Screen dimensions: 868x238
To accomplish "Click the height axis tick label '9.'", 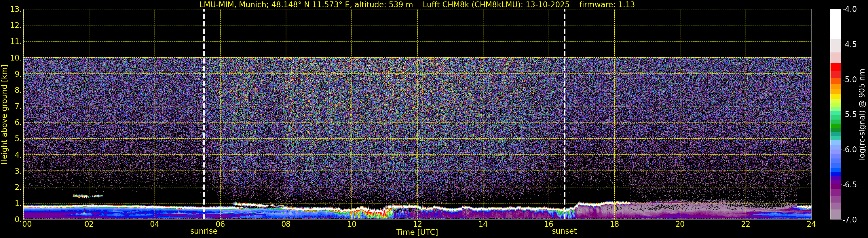I will coord(18,74).
